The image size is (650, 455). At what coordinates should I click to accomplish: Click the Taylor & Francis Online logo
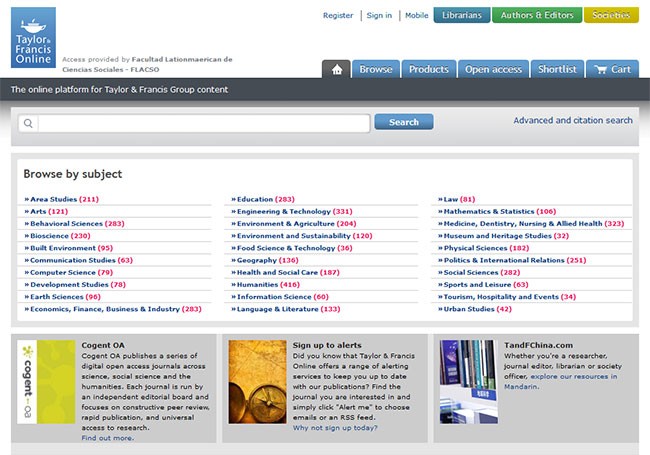[x=33, y=38]
